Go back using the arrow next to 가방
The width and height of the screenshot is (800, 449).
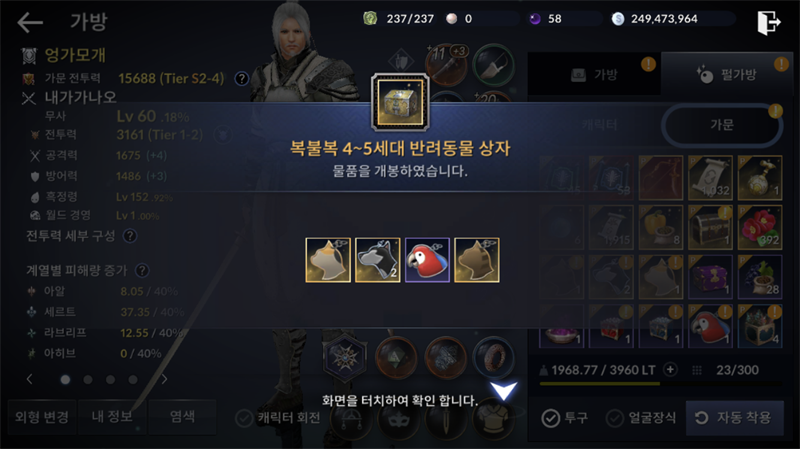[x=30, y=22]
